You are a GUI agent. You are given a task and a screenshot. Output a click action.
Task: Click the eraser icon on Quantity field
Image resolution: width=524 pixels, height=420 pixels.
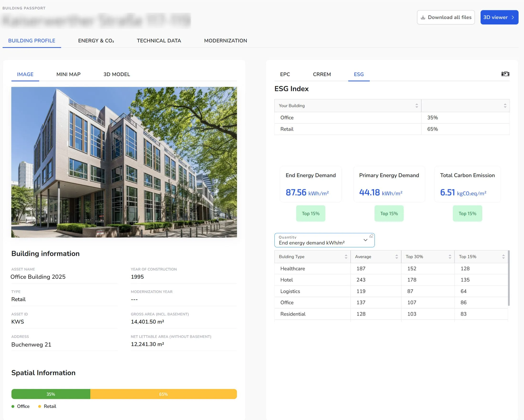coord(371,236)
